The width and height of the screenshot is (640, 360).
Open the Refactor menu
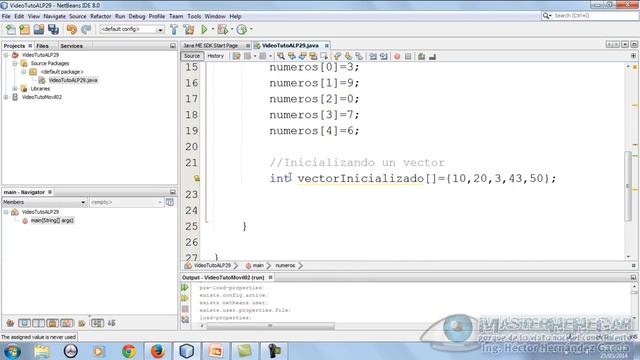click(100, 16)
